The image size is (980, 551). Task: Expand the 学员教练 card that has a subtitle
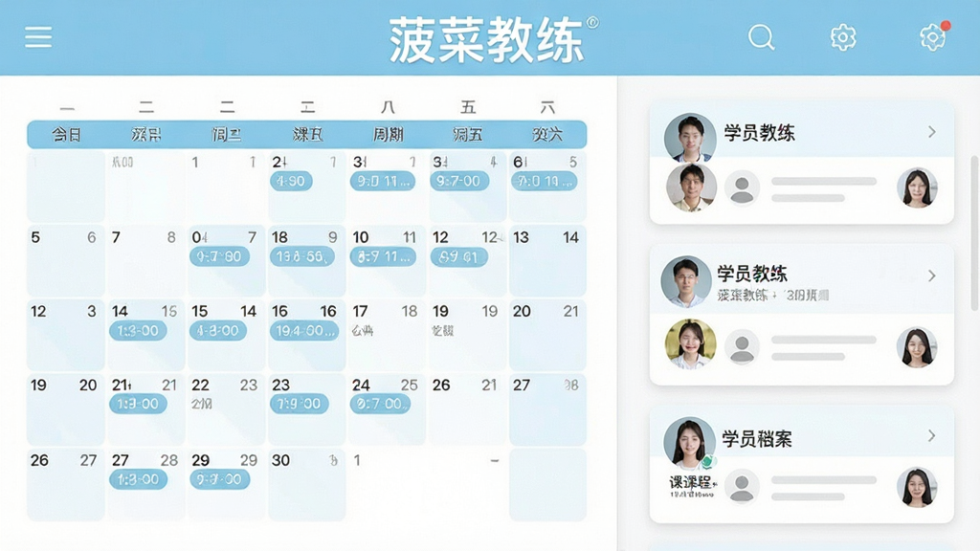coord(932,275)
